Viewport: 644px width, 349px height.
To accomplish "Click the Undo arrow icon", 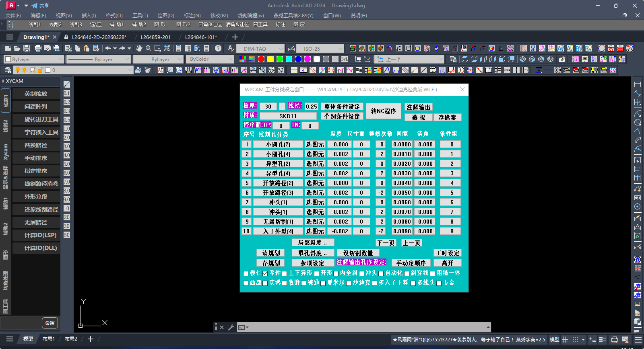I will click(108, 48).
